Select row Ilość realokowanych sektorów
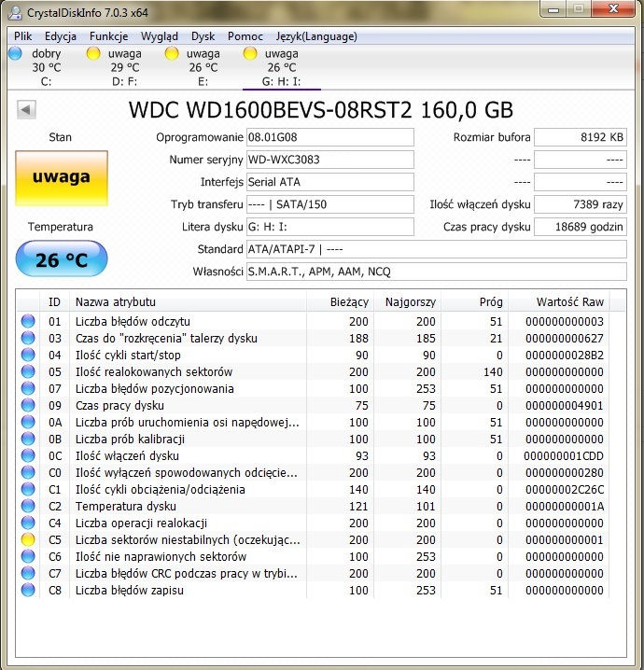The width and height of the screenshot is (644, 670). coord(313,371)
